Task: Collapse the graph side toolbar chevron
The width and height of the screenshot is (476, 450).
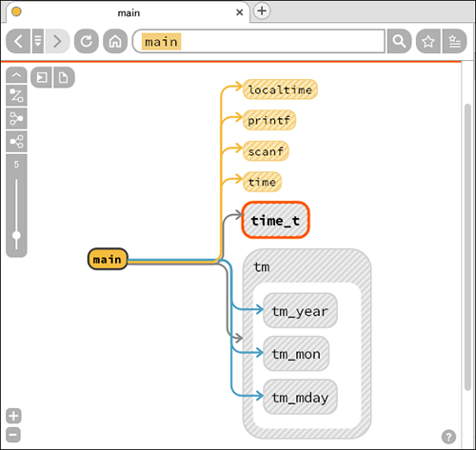Action: tap(16, 75)
